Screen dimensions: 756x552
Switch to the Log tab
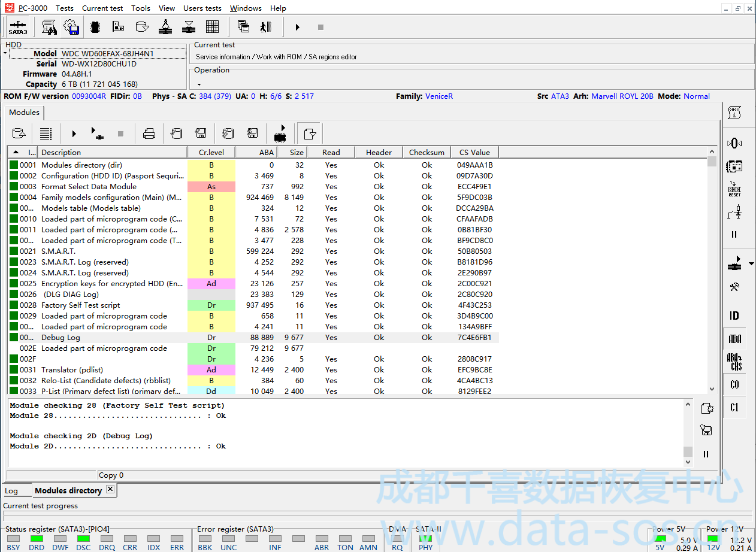point(11,491)
